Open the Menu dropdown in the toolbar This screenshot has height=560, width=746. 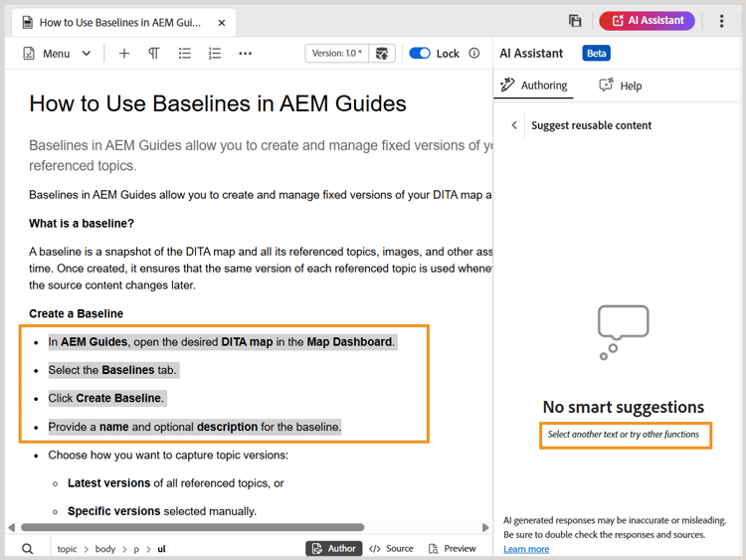coord(57,54)
